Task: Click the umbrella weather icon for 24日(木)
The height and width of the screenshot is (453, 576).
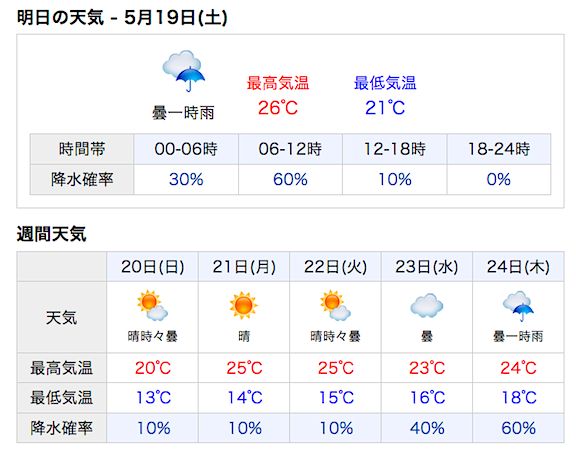Action: (x=518, y=306)
